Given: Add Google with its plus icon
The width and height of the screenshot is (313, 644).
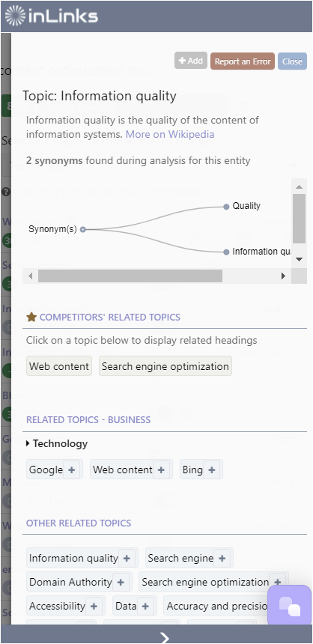Looking at the screenshot, I should click(71, 470).
